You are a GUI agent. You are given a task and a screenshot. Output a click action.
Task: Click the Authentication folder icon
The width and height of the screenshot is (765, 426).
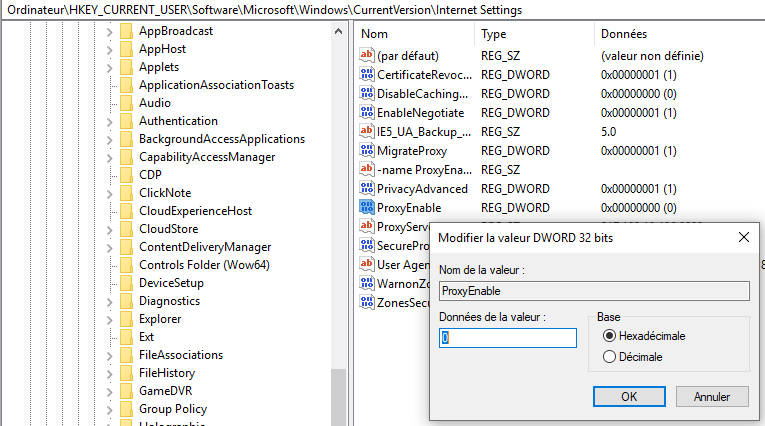126,121
